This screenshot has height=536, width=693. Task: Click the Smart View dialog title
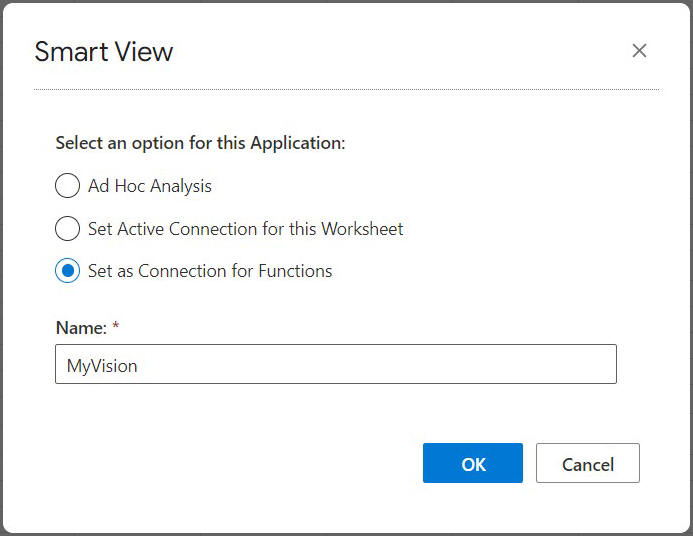click(x=104, y=52)
